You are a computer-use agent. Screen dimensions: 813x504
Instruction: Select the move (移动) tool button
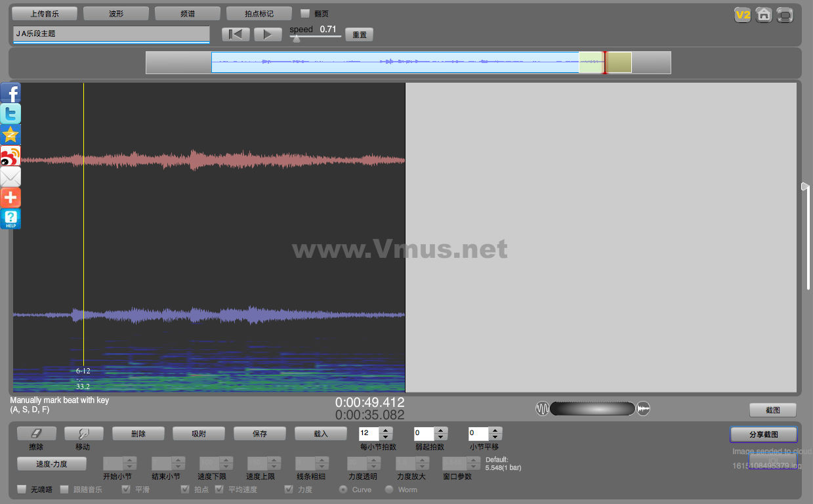[83, 434]
